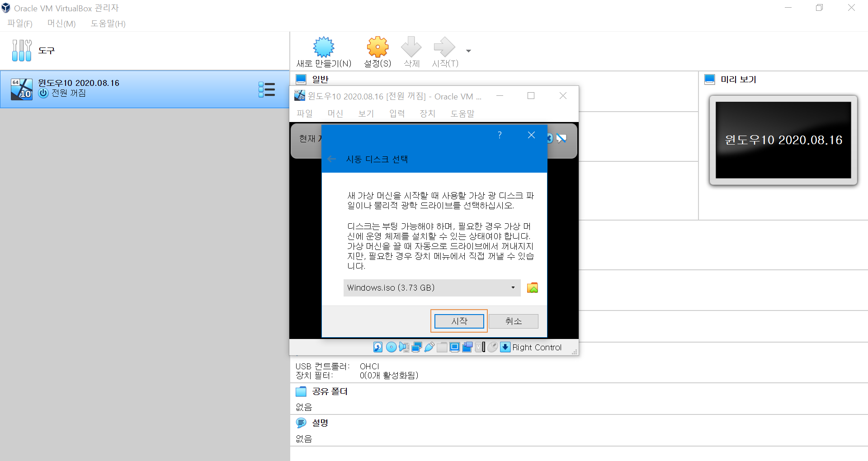Click the audio status icon
This screenshot has height=461, width=868.
(x=404, y=347)
